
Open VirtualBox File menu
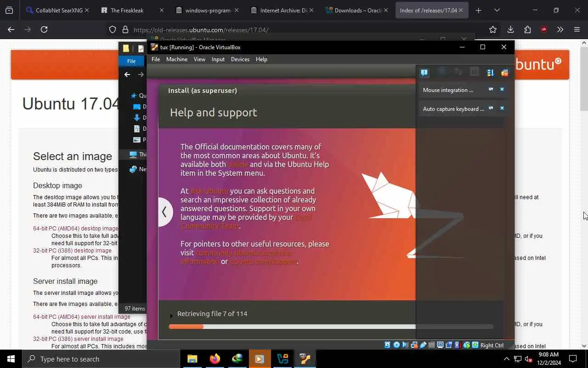[156, 59]
